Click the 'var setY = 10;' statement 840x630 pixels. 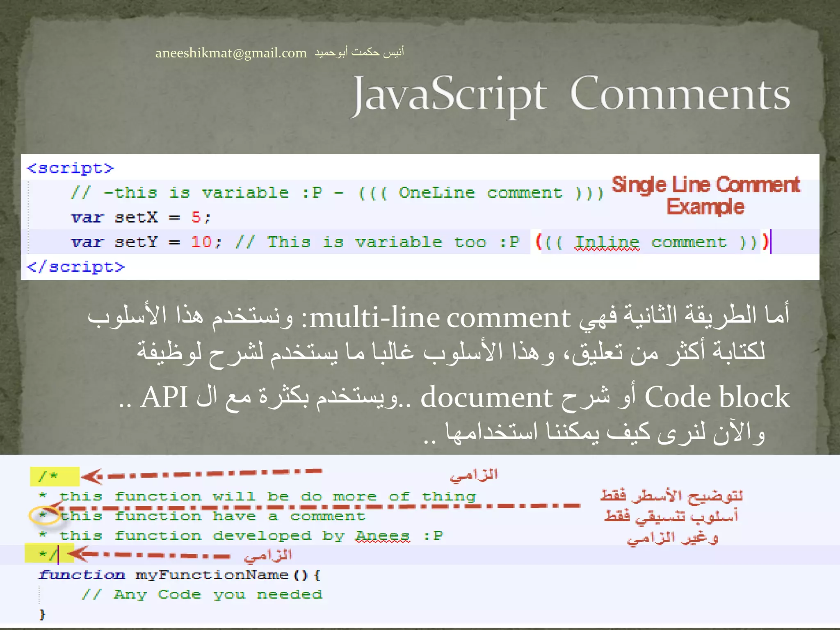pyautogui.click(x=146, y=242)
